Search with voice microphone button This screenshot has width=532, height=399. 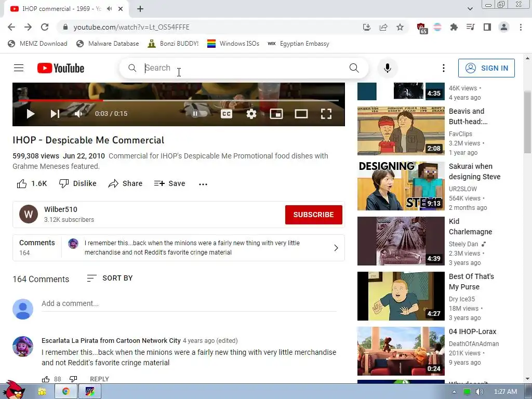[x=387, y=68]
